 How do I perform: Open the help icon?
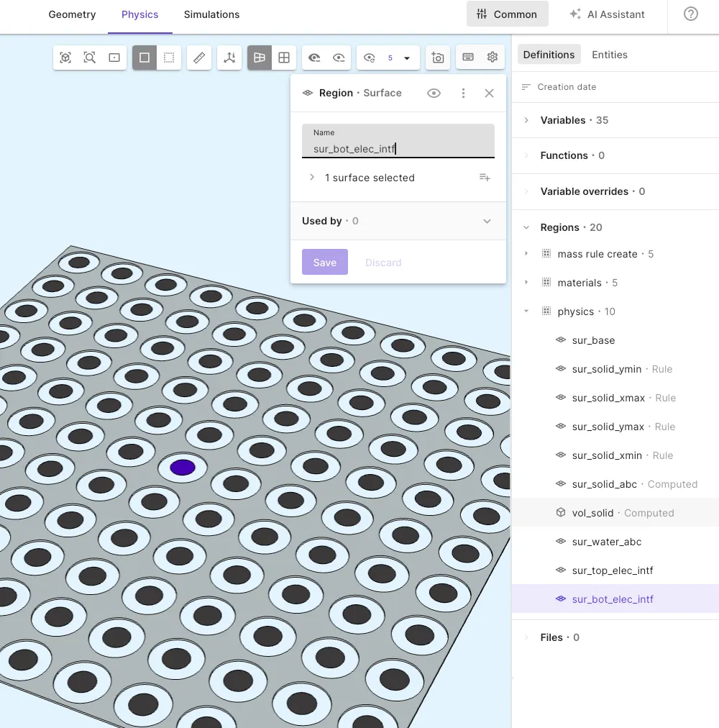coord(691,14)
